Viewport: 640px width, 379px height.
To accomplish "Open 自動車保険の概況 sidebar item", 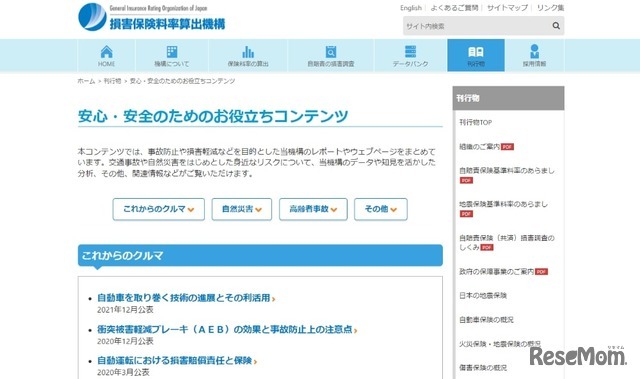I will [x=486, y=319].
